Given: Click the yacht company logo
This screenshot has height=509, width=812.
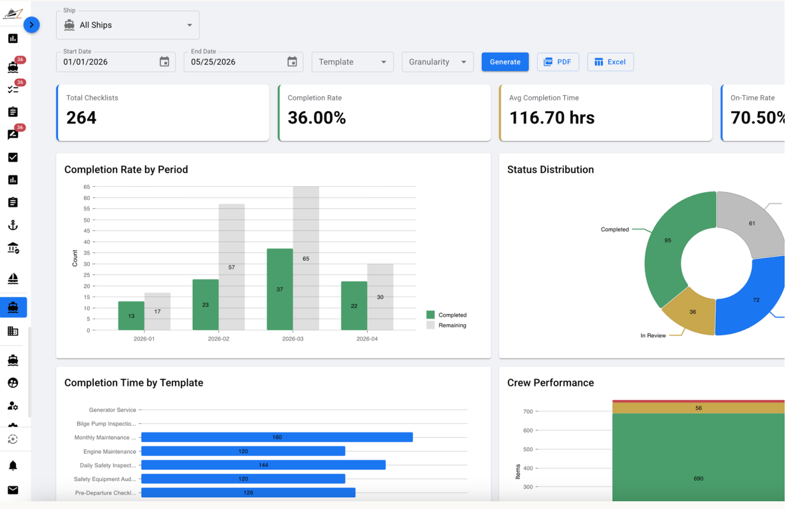Looking at the screenshot, I should coord(12,14).
